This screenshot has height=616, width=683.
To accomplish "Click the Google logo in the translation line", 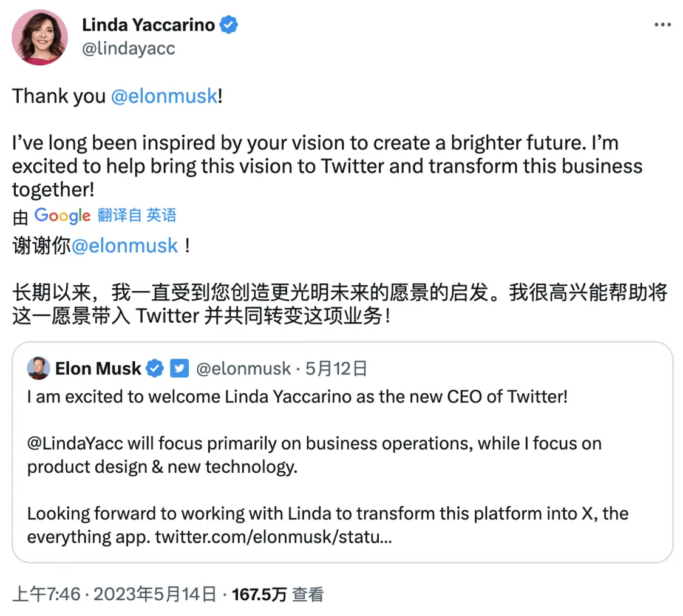I will pyautogui.click(x=63, y=215).
